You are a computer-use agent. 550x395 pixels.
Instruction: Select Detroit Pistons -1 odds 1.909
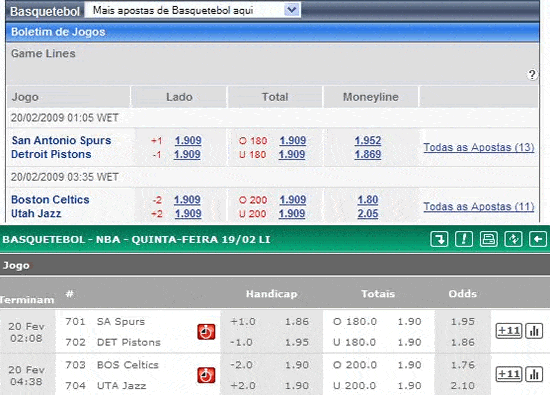187,154
